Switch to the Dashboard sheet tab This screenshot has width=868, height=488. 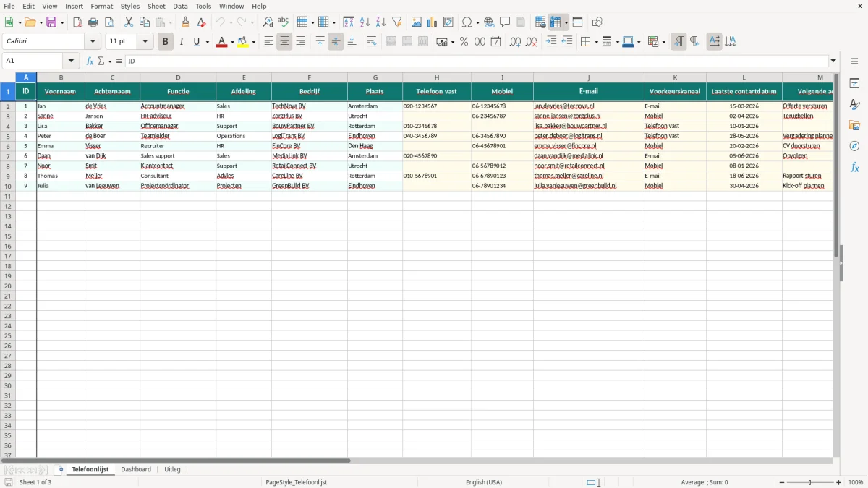(136, 469)
